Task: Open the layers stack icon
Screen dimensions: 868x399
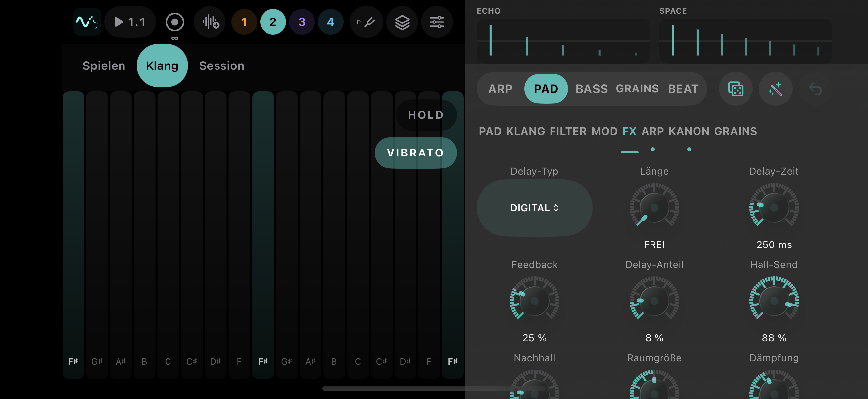Action: [402, 22]
